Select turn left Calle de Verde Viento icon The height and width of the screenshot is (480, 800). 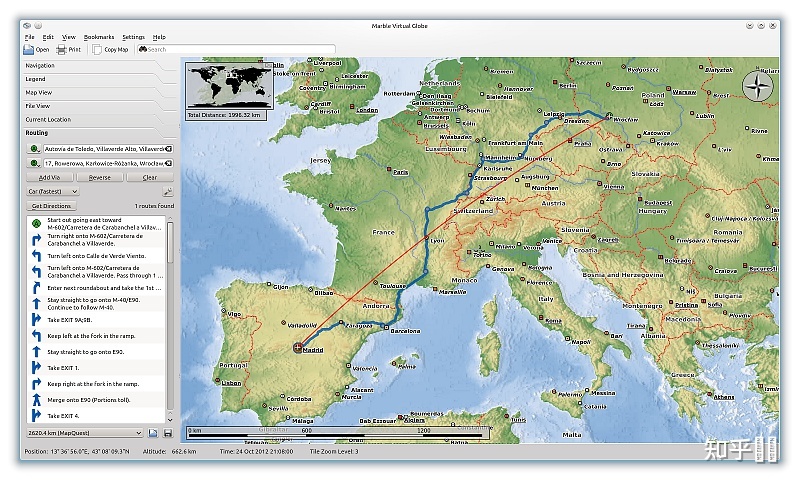pyautogui.click(x=36, y=256)
